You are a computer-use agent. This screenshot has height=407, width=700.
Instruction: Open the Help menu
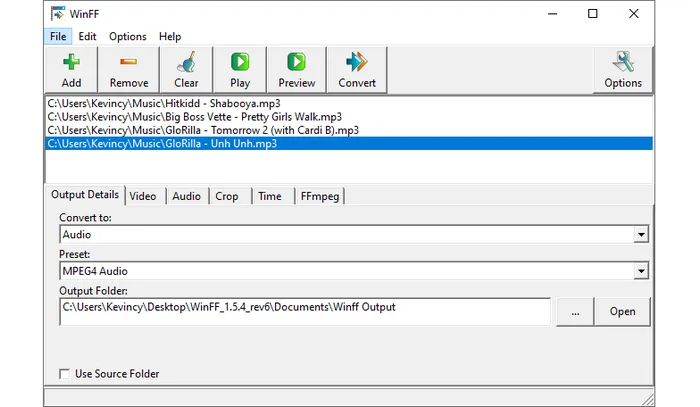pos(170,37)
